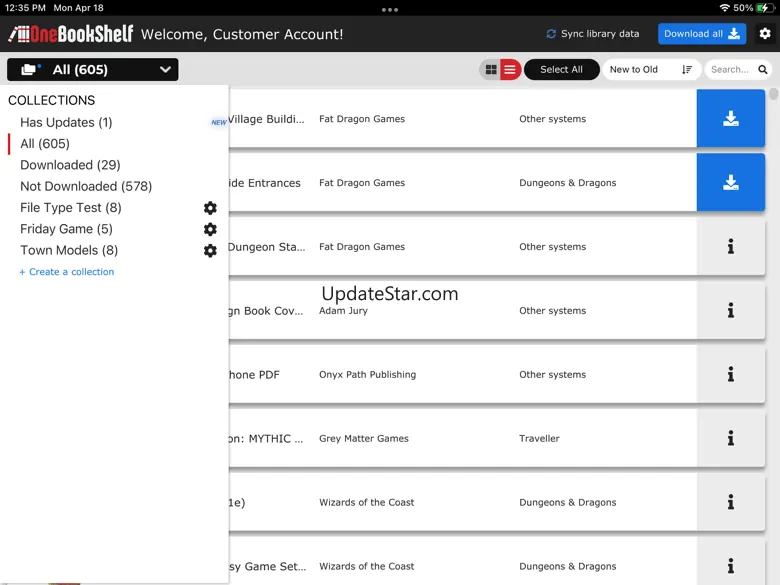Select Friday Game (5) collection

pos(66,229)
